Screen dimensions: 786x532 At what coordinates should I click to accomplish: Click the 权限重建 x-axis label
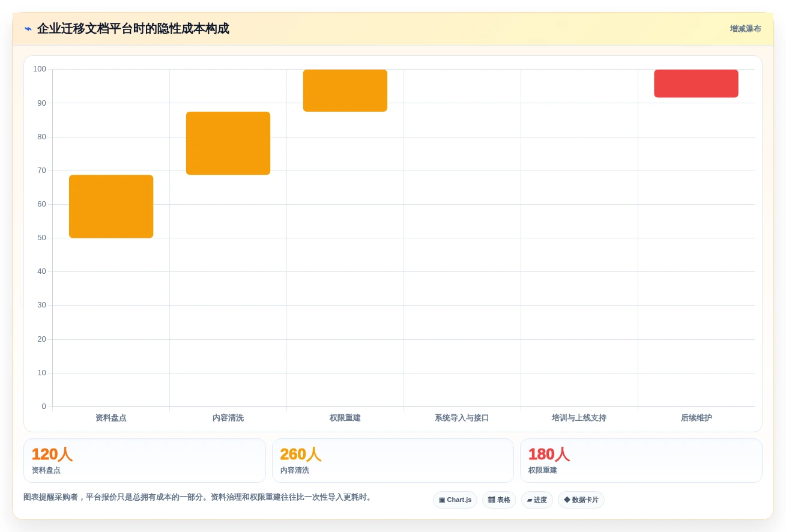click(345, 418)
